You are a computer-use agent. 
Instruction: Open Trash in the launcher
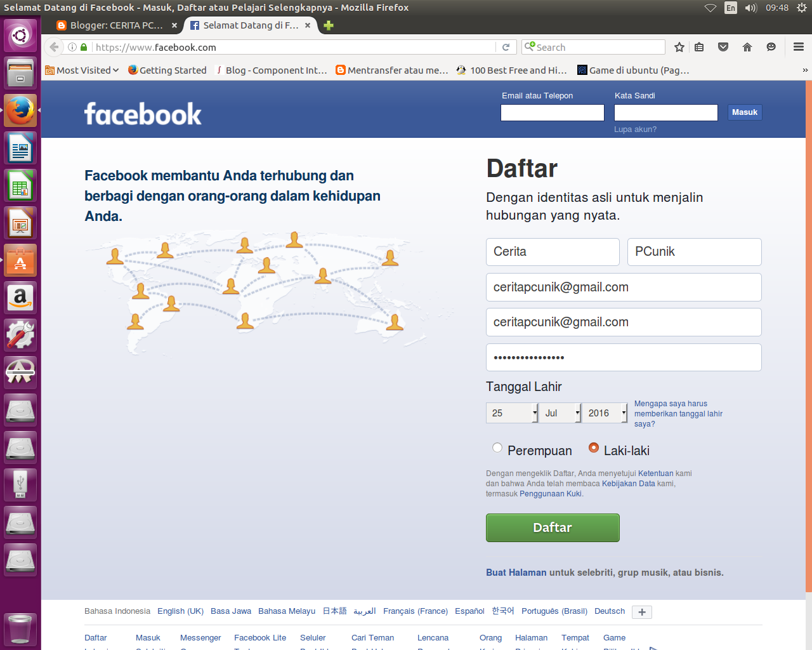click(x=20, y=629)
